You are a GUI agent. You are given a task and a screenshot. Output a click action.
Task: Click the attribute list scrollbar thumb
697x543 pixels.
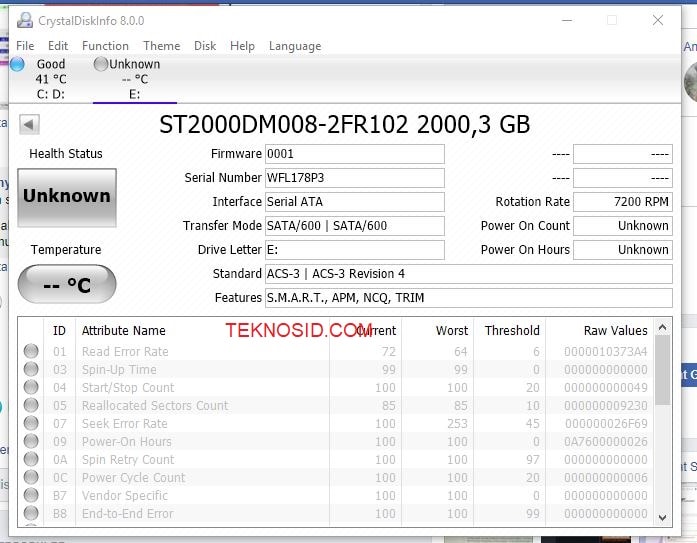click(x=662, y=370)
